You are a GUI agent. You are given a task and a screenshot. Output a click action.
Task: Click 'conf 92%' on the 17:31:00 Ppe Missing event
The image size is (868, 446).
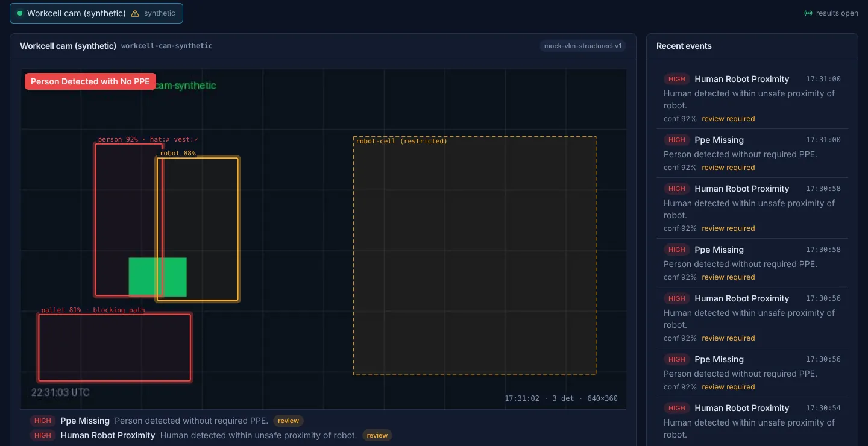click(x=680, y=168)
